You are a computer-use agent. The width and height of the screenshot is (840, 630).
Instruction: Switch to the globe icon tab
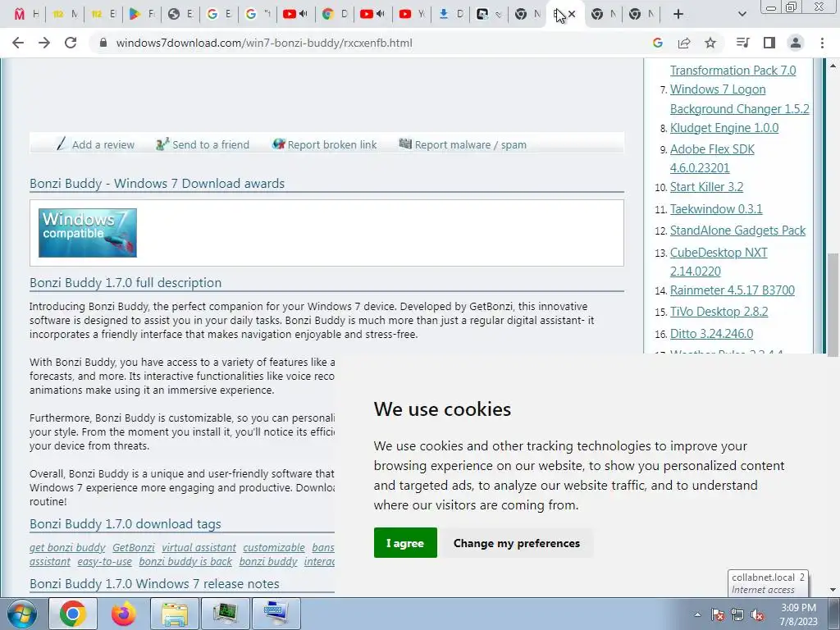click(180, 15)
